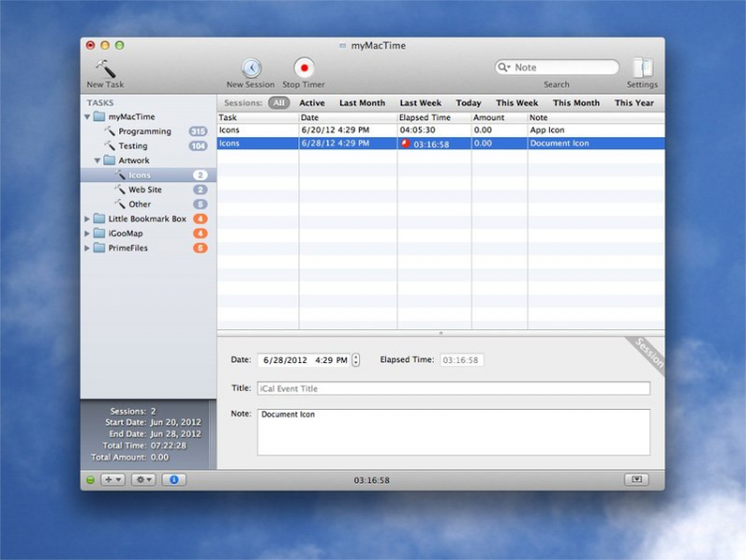Screen dimensions: 746x560
Task: Click the 6/20/12 4:29 PM date cell
Action: point(335,130)
